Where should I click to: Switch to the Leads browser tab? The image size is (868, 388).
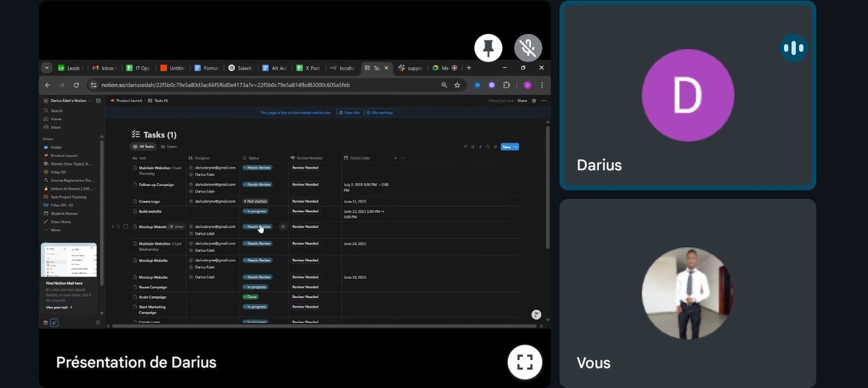click(x=71, y=68)
